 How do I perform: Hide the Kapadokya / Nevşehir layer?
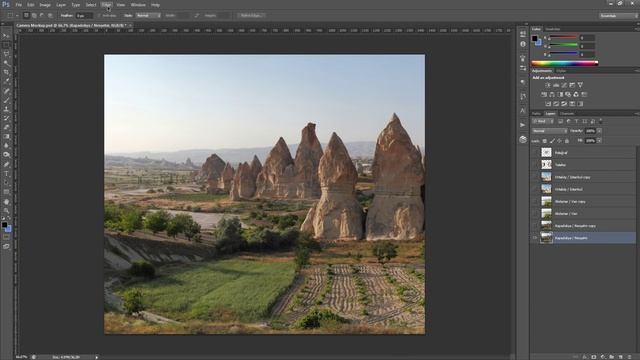tap(535, 238)
